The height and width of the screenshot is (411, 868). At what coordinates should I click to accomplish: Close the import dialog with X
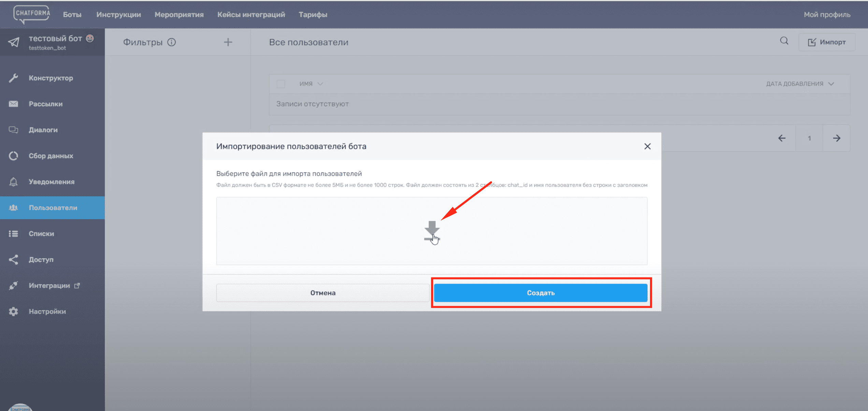point(647,146)
